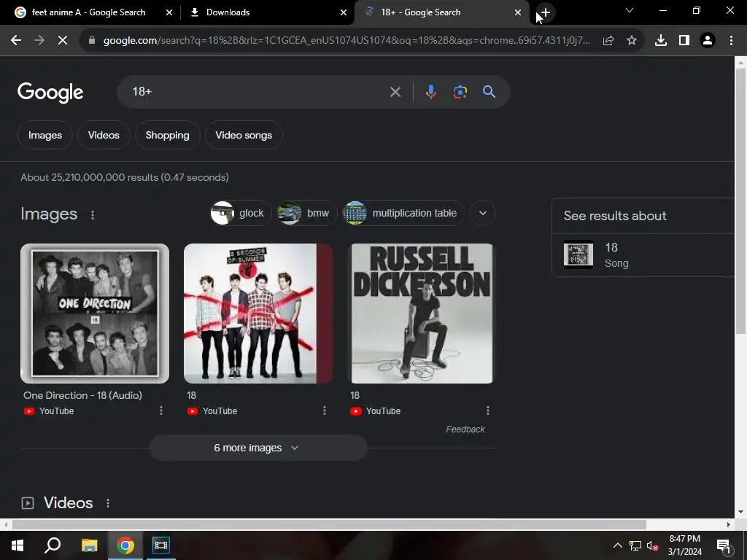Open the Chrome three-dot menu
The image size is (747, 560).
731,41
